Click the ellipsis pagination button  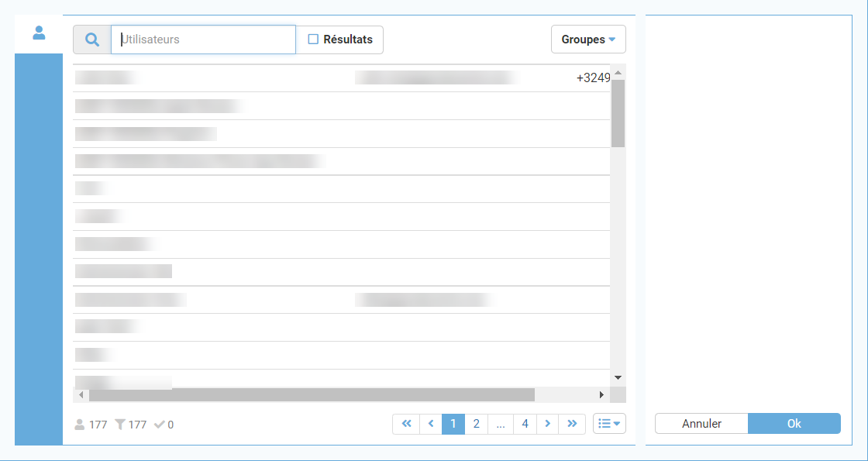tap(501, 424)
